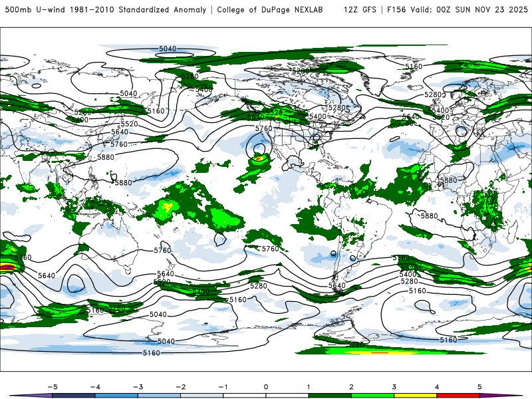Click the blue color bar segment between -4 and -3
The width and height of the screenshot is (532, 399).
[116, 396]
